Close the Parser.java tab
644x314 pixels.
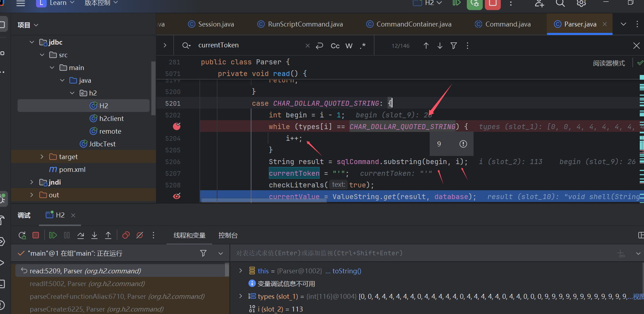[605, 24]
